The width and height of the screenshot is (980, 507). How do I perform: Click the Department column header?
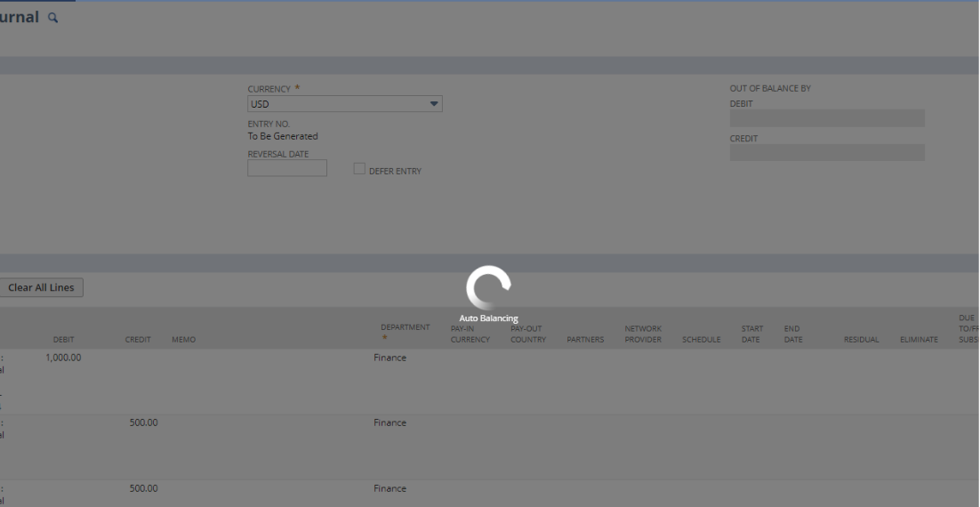(405, 328)
